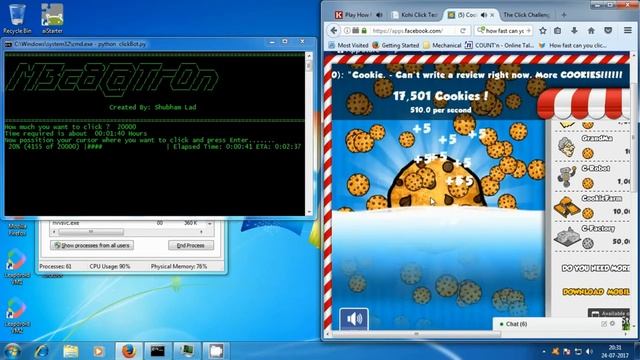The height and width of the screenshot is (360, 640).
Task: Switch to cmd taskbar button
Action: click(x=158, y=351)
